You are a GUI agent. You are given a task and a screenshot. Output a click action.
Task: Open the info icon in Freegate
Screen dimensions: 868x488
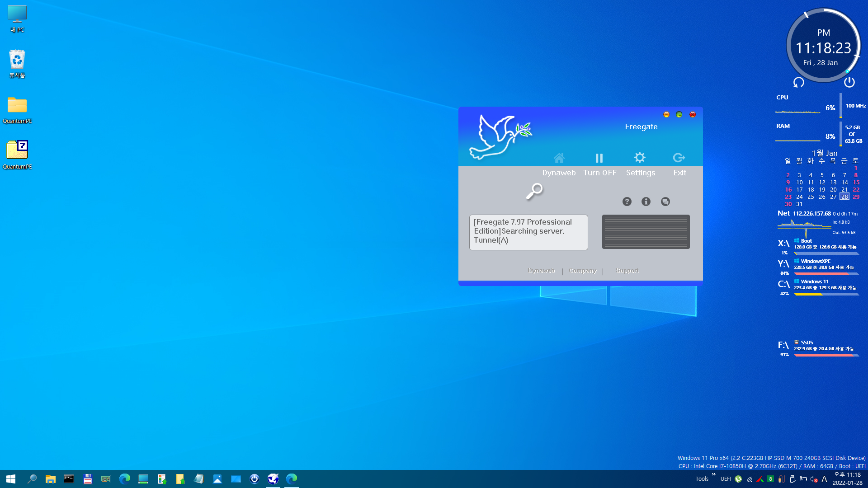(646, 202)
